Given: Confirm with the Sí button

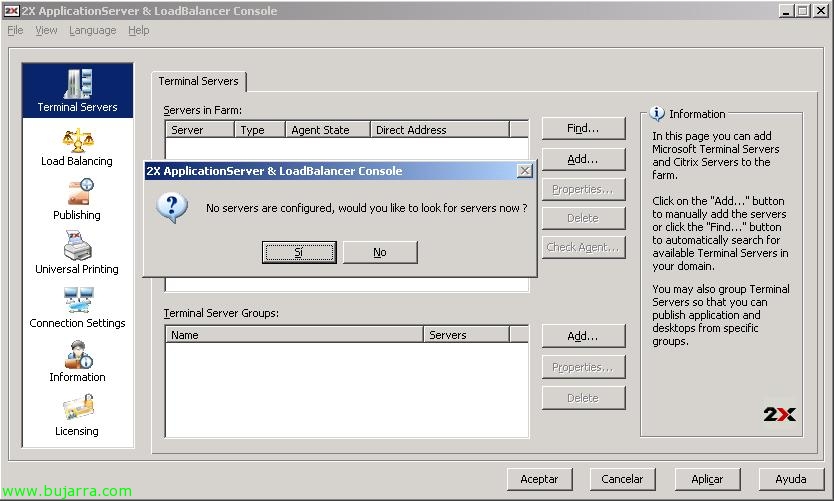Looking at the screenshot, I should [x=299, y=252].
